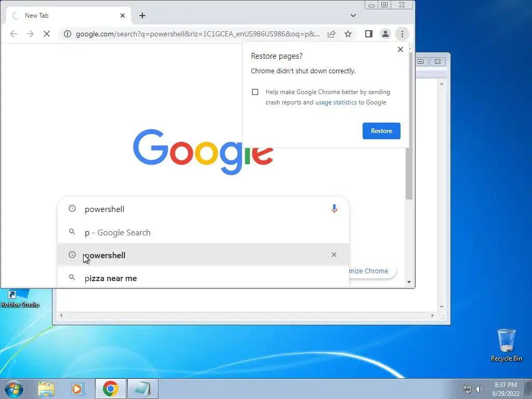Click the Restore button

(381, 131)
